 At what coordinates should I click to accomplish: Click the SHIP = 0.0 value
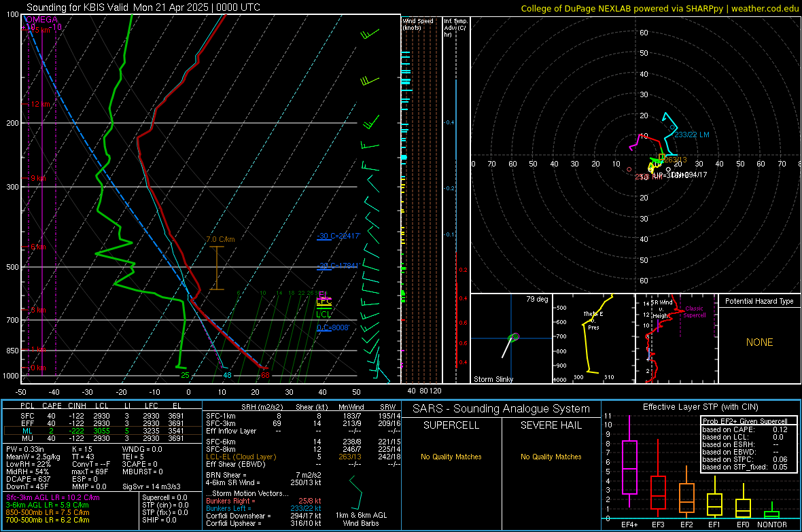click(x=159, y=520)
